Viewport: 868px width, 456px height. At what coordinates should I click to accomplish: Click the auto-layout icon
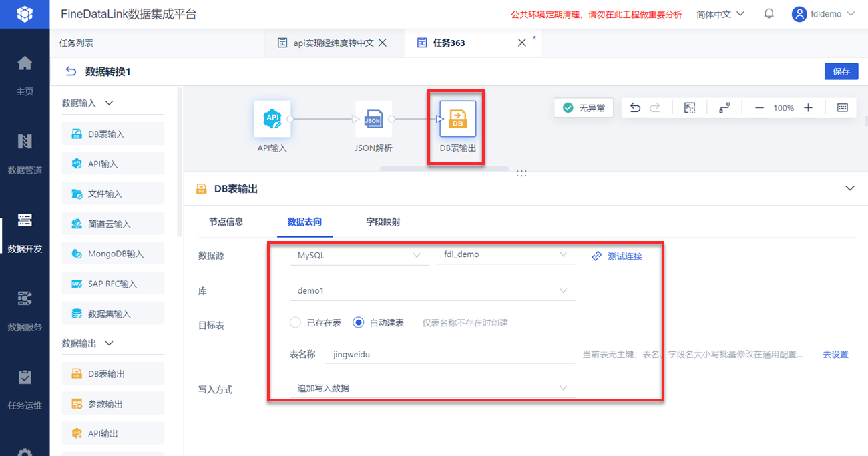[724, 107]
